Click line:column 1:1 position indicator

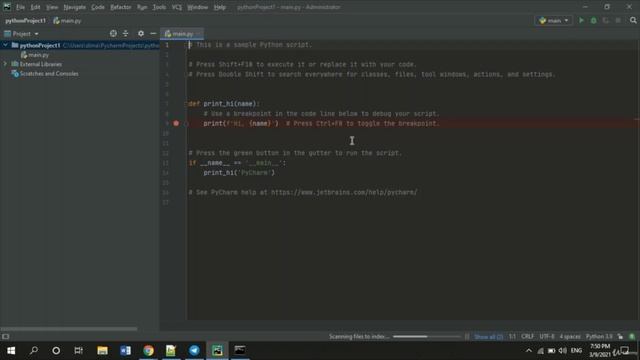tap(512, 336)
